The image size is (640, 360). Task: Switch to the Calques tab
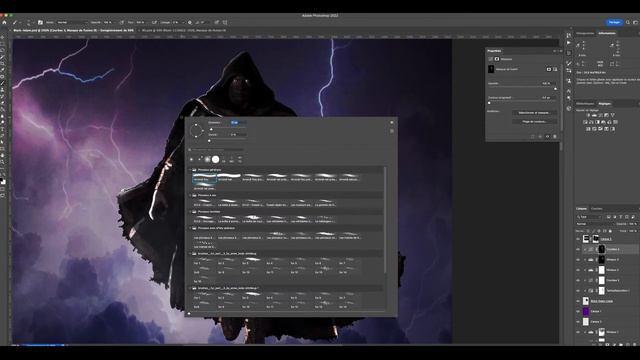click(581, 209)
